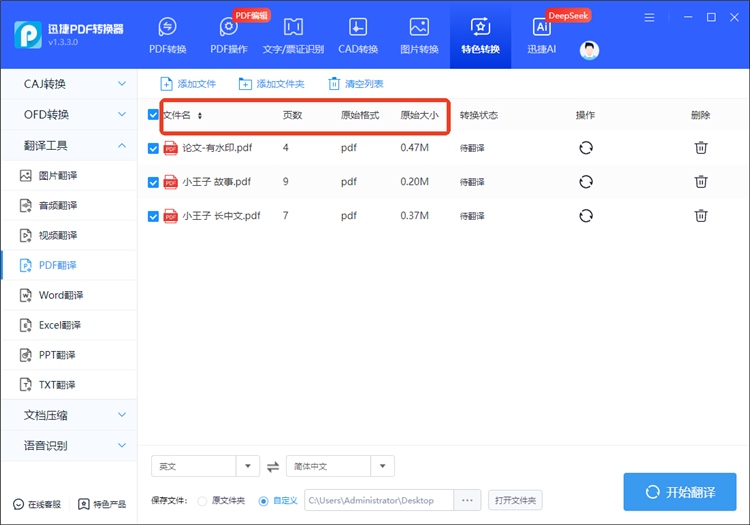Click 打开文件夹 button

tap(515, 500)
